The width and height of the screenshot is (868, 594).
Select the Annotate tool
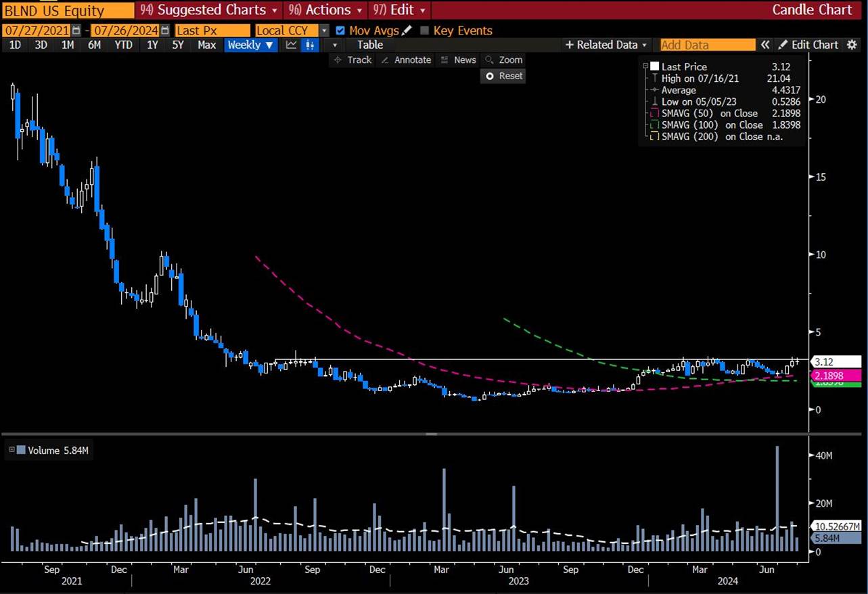406,60
